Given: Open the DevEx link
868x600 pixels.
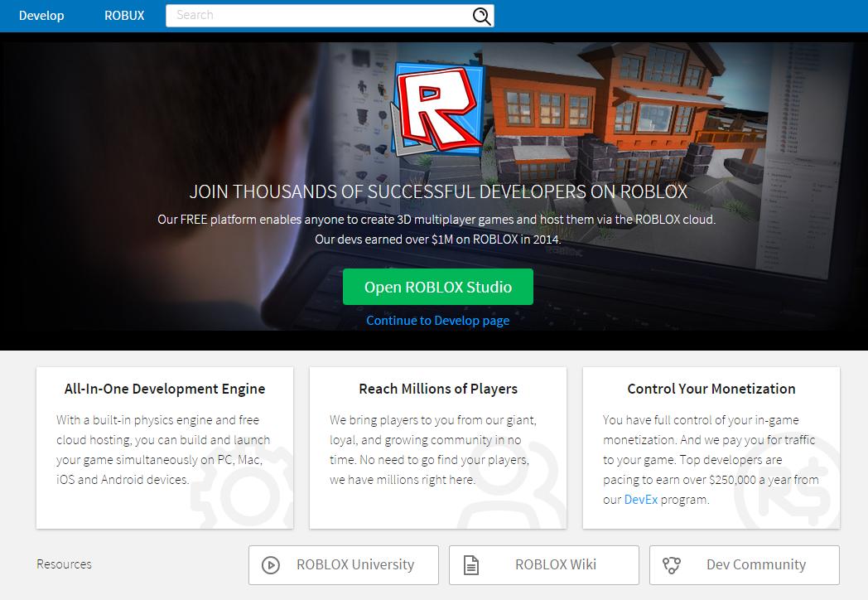Looking at the screenshot, I should coord(641,500).
